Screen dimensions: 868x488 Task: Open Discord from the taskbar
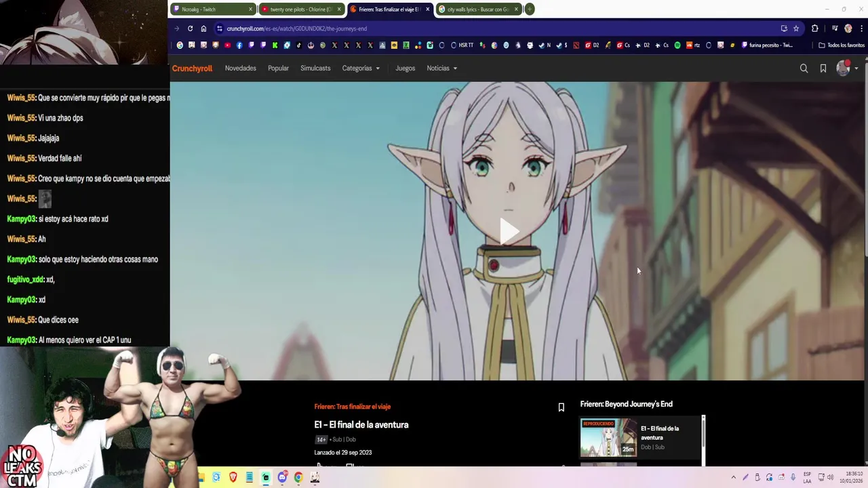click(282, 477)
